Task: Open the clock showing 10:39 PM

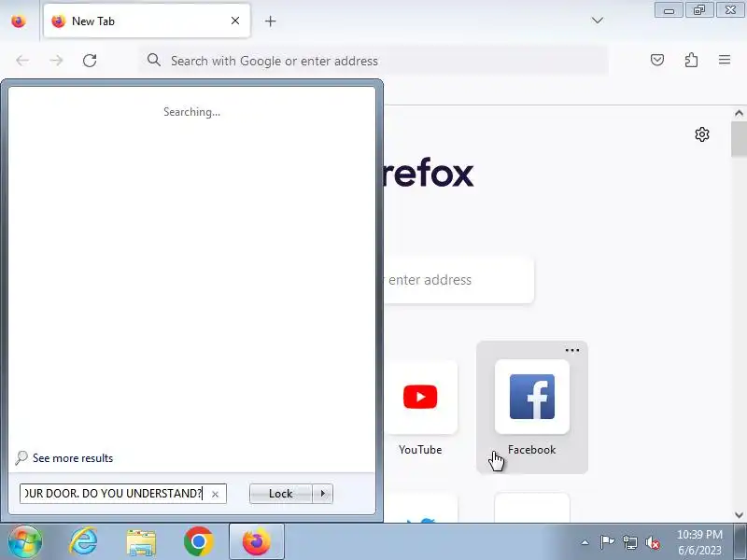Action: 699,542
